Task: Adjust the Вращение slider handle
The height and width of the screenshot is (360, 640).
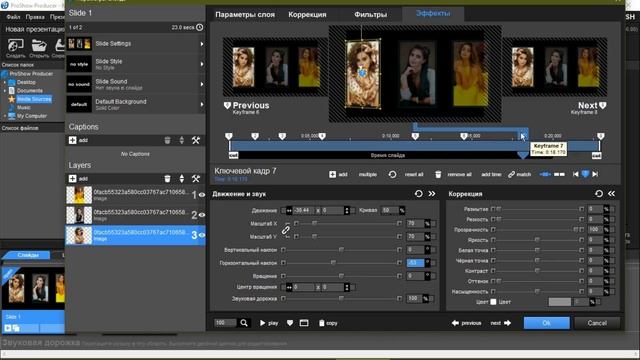Action: (x=341, y=276)
